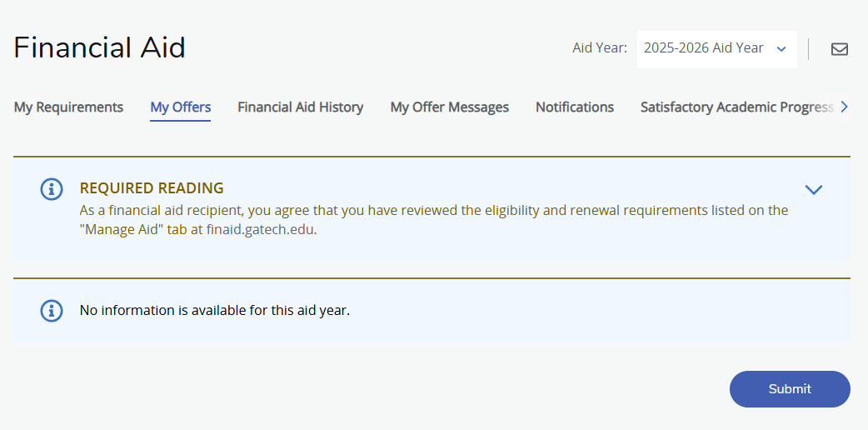The image size is (868, 430).
Task: View Satisfactory Academic Progress tab
Action: point(737,107)
